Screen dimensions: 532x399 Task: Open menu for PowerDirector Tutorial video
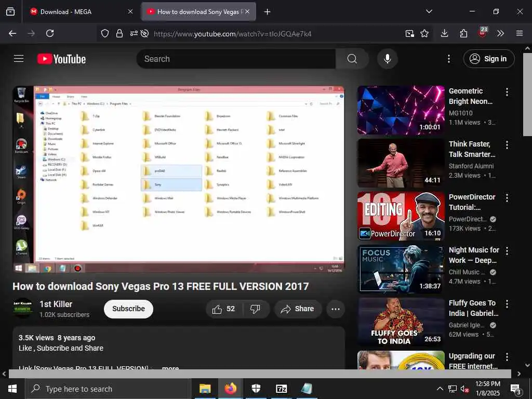click(x=507, y=198)
